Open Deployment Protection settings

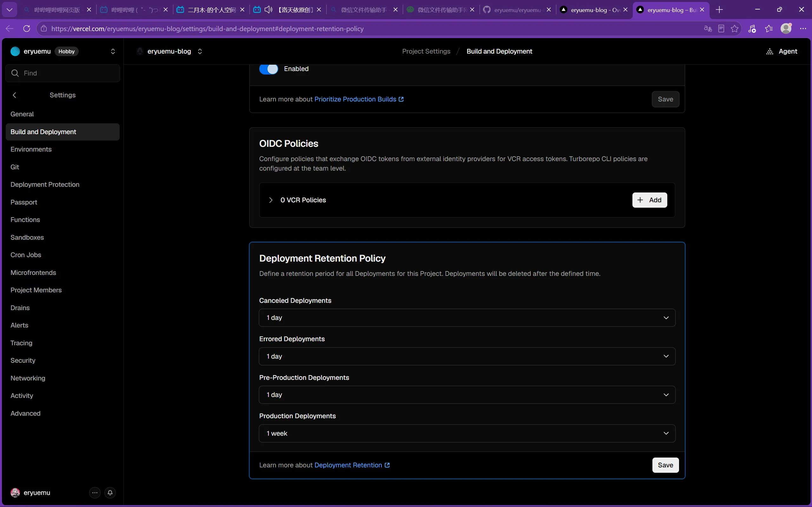coord(63,185)
